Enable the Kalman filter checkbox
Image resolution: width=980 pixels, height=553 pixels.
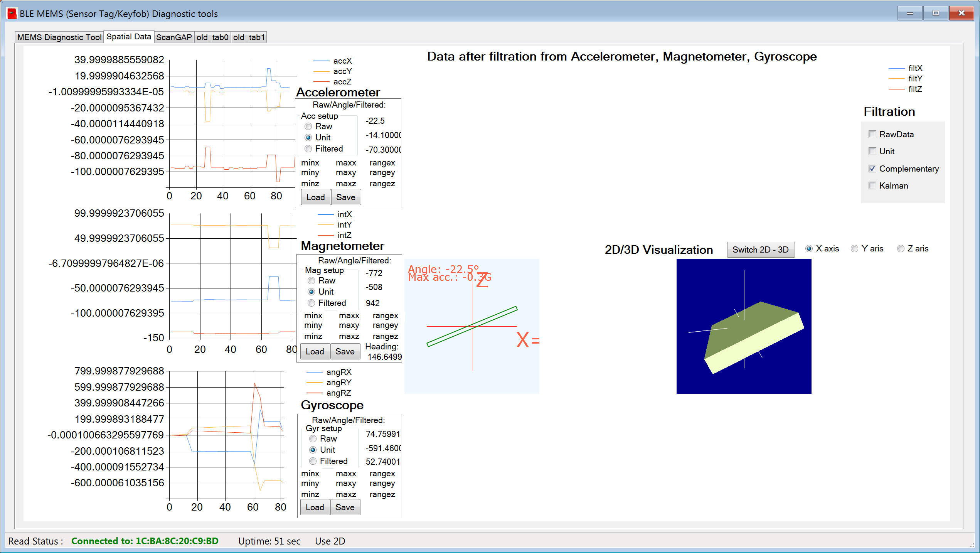(x=872, y=186)
